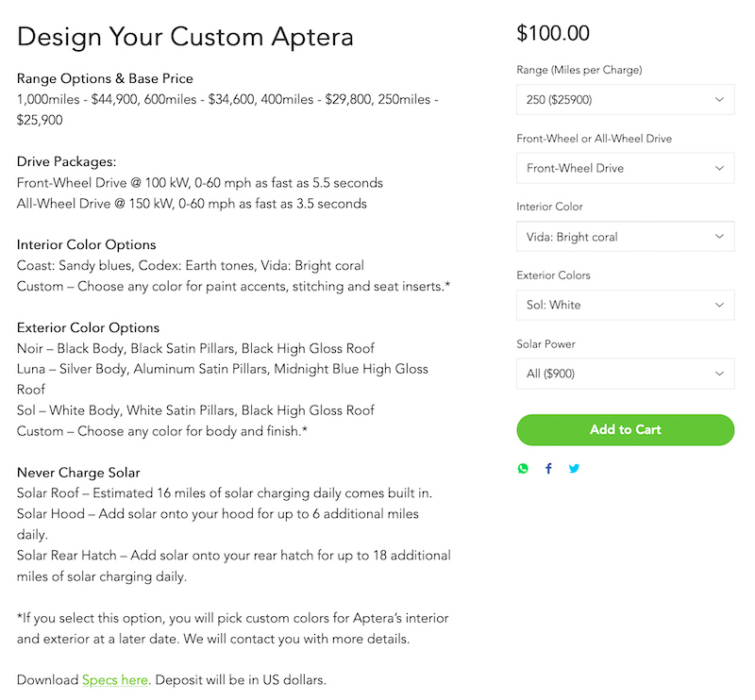755x700 pixels.
Task: Click the 'Interior Color' field label
Action: coord(549,207)
